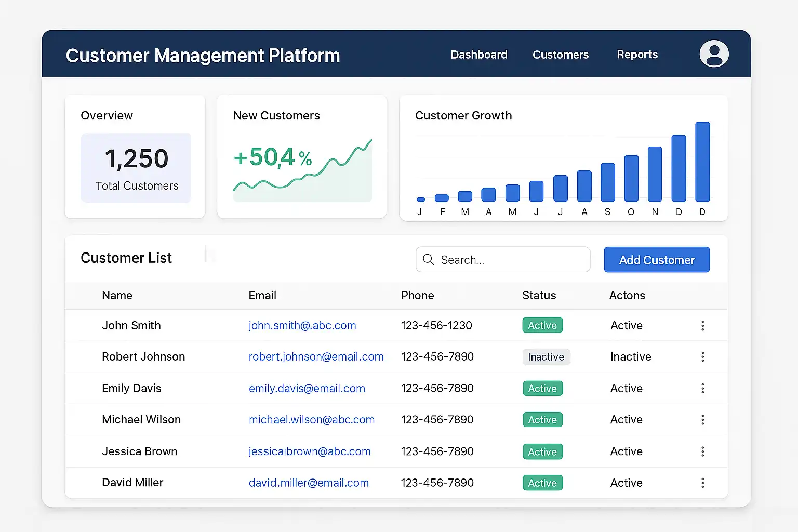Click the 1,250 Total Customers tile

click(x=136, y=168)
